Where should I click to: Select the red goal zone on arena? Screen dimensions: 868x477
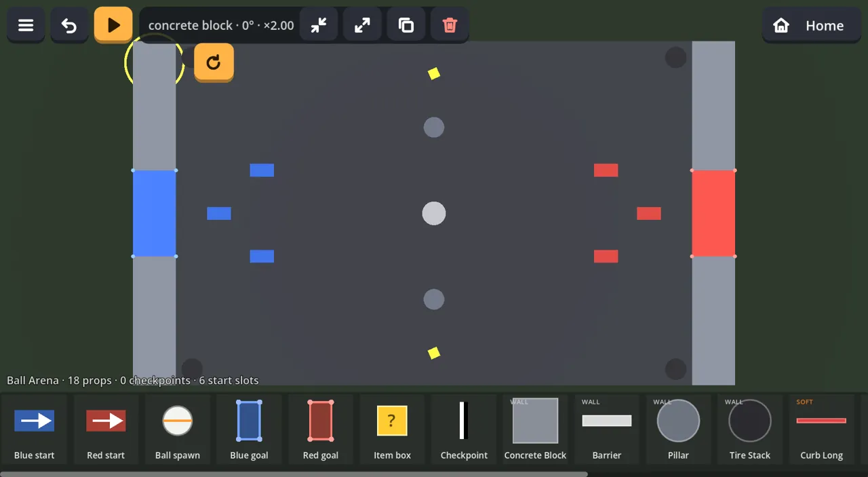713,213
